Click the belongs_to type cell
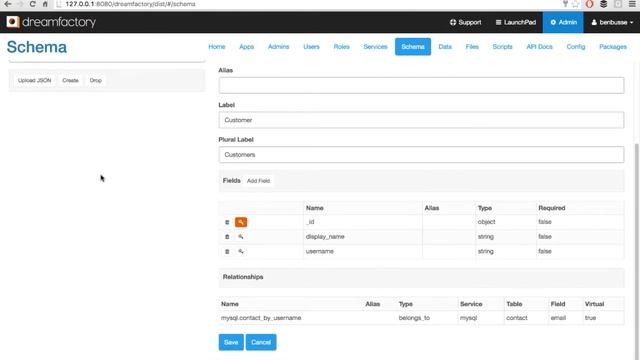 pos(414,318)
